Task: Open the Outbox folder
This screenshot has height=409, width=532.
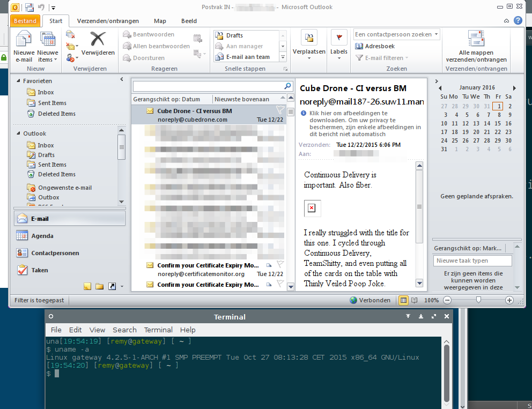Action: tap(43, 197)
